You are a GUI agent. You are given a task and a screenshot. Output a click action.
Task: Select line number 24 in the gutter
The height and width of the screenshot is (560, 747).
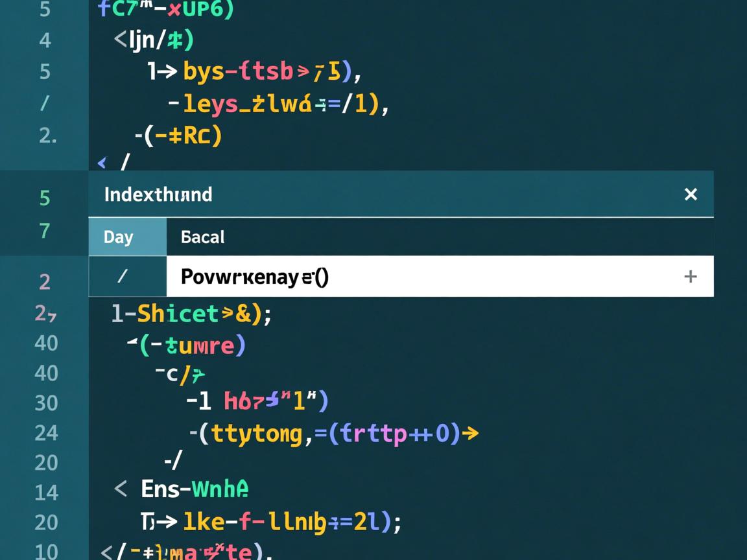pyautogui.click(x=46, y=433)
